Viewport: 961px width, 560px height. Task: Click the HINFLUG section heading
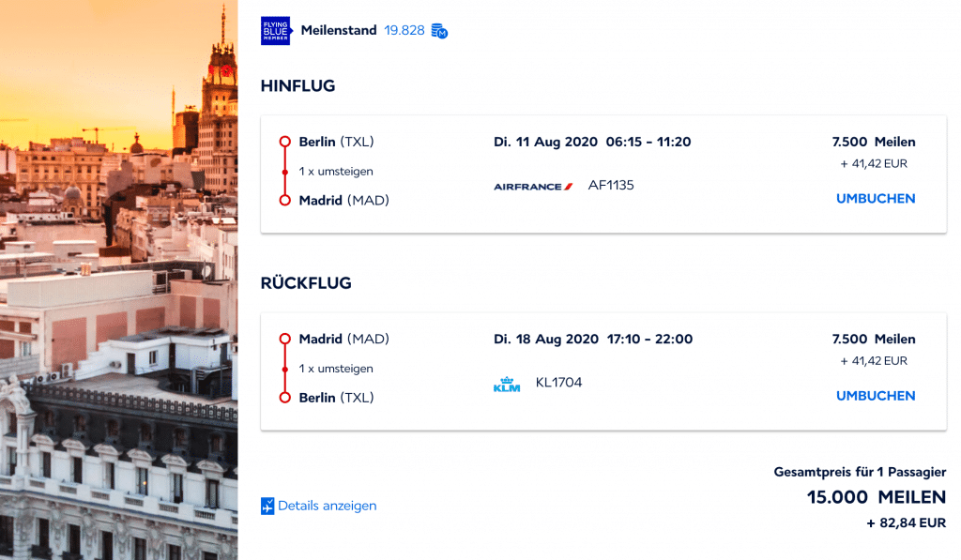pyautogui.click(x=297, y=86)
